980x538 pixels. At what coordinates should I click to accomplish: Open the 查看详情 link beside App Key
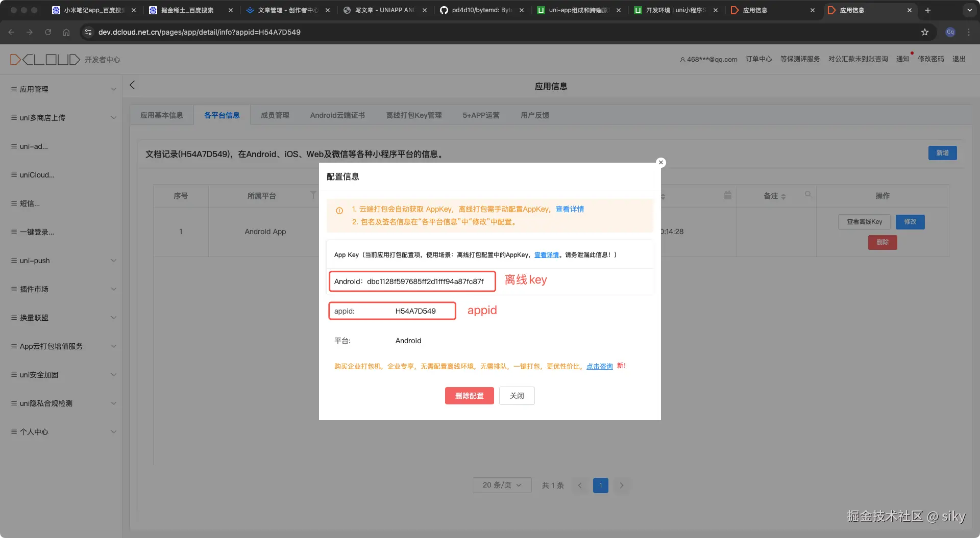point(546,254)
